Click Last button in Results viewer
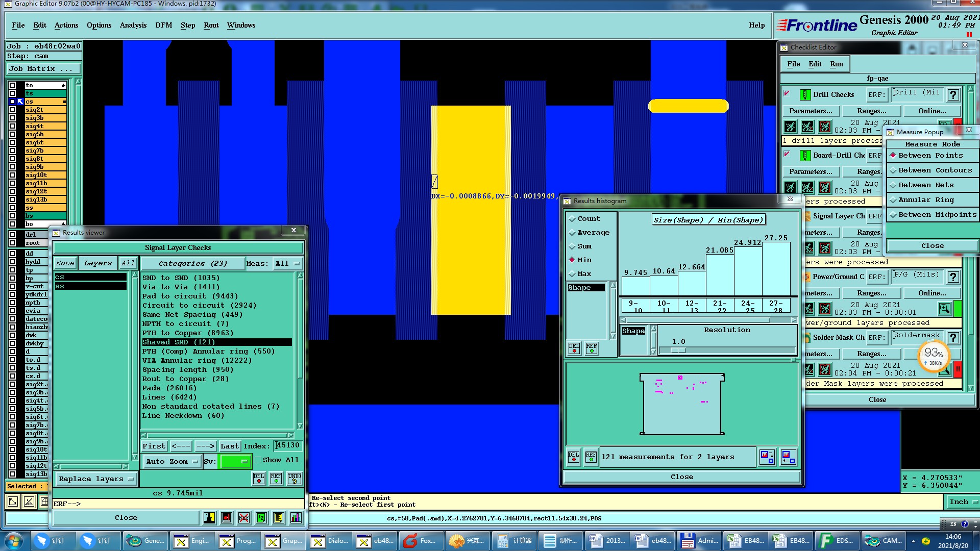 229,446
